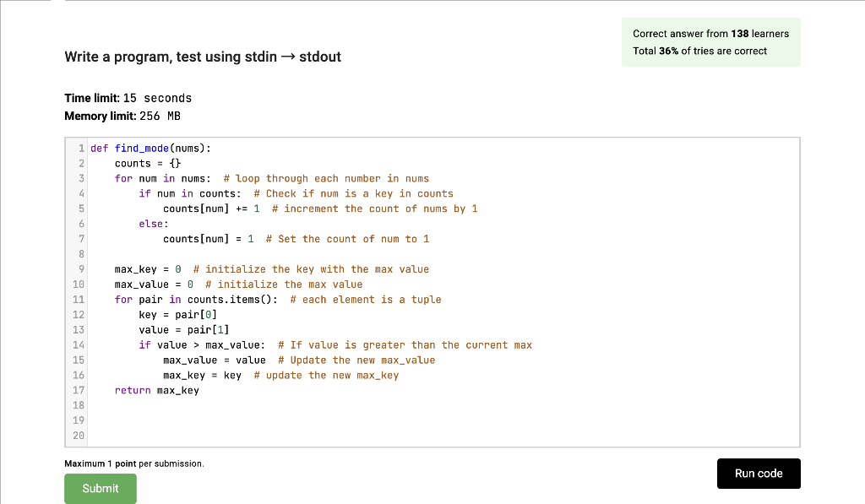Click the Memory limit label
The height and width of the screenshot is (504, 865).
point(101,116)
